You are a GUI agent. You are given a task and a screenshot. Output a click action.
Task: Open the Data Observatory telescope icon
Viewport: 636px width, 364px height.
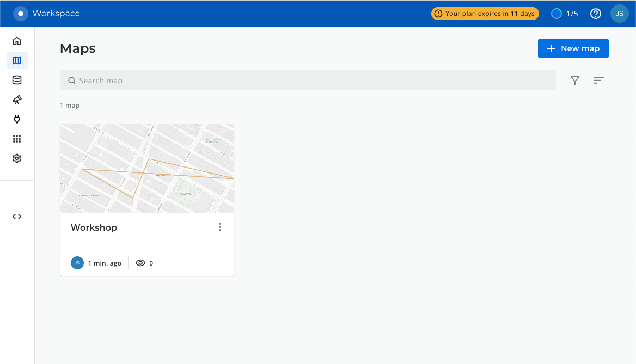coord(17,100)
